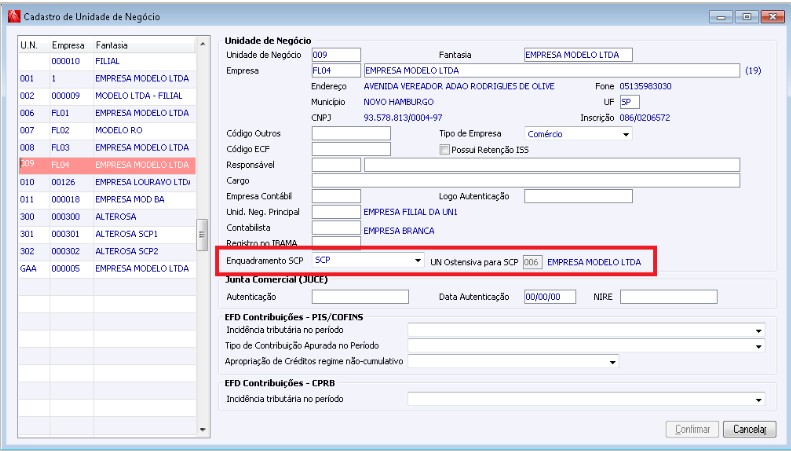Screen dimensions: 791x451
Task: Click the Data Autenticação date field
Action: click(x=550, y=297)
